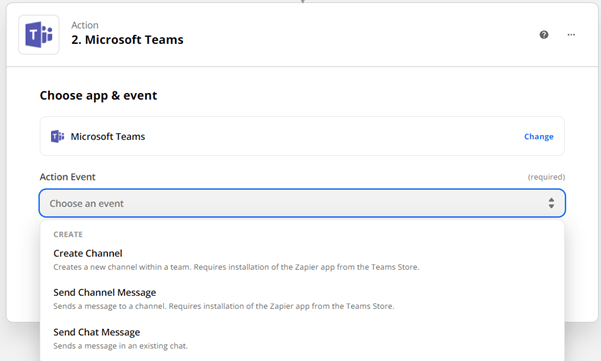Click the step title 2. Microsoft Teams
The image size is (601, 361).
127,40
